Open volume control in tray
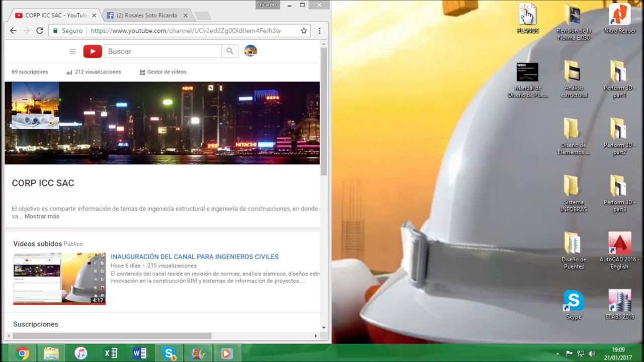Screen dimensions: 644x362 click(592, 354)
